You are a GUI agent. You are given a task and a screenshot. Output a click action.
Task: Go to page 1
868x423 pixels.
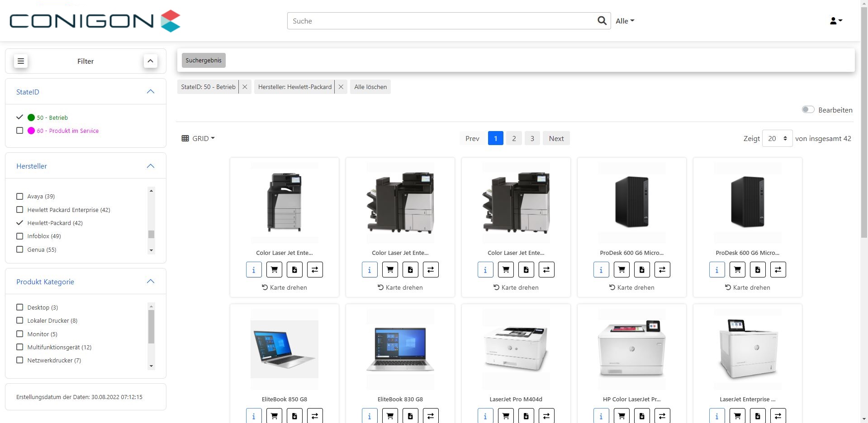point(496,138)
